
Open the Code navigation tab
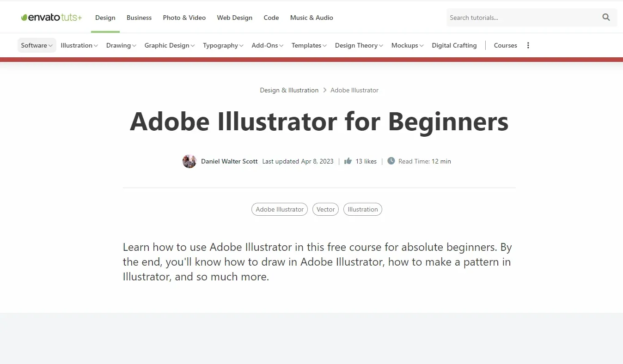pos(271,18)
